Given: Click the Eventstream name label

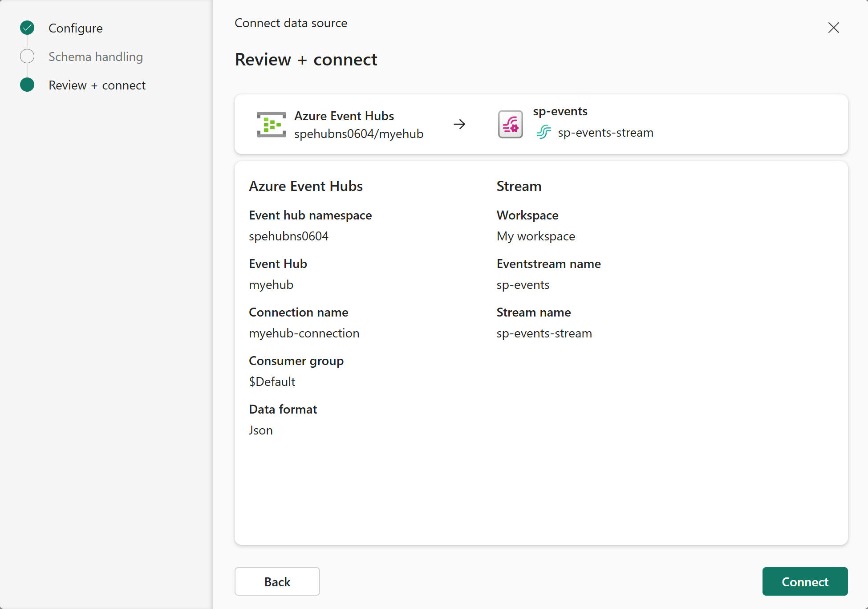Looking at the screenshot, I should 549,264.
